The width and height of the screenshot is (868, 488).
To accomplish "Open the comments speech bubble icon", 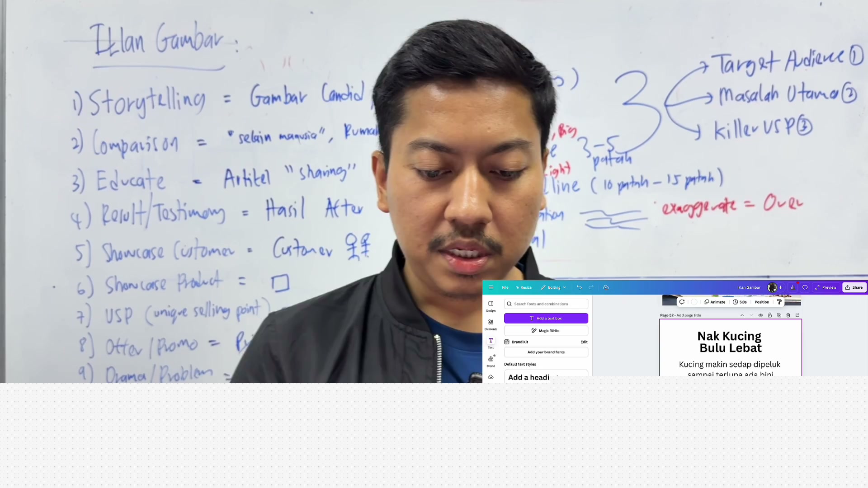I will [x=805, y=287].
